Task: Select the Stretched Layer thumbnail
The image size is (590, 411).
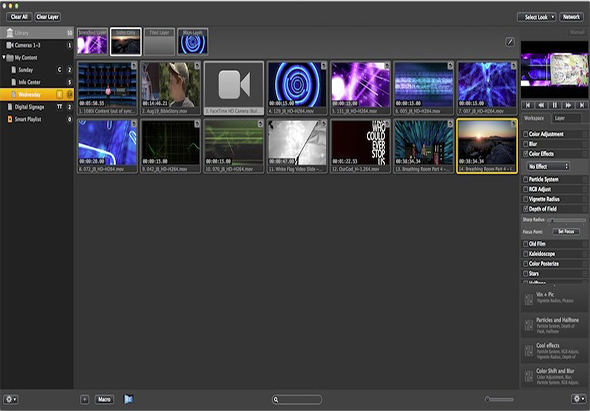Action: pyautogui.click(x=92, y=42)
